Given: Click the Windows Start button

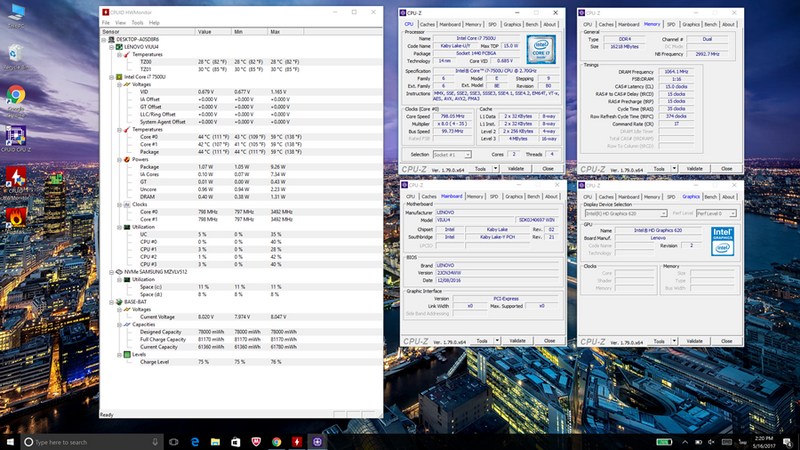Looking at the screenshot, I should click(10, 442).
